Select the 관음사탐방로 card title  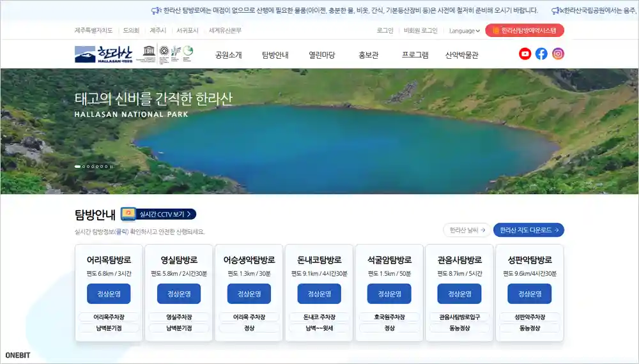459,260
